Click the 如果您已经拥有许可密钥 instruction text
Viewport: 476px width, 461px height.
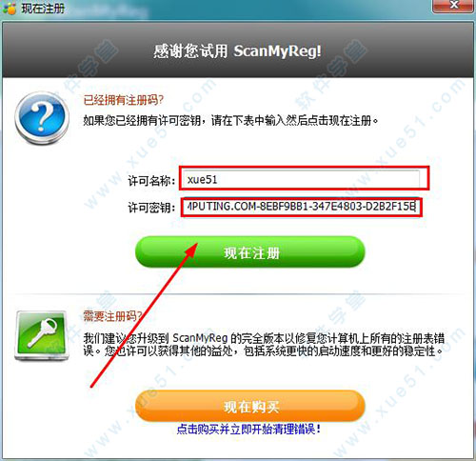tap(231, 120)
